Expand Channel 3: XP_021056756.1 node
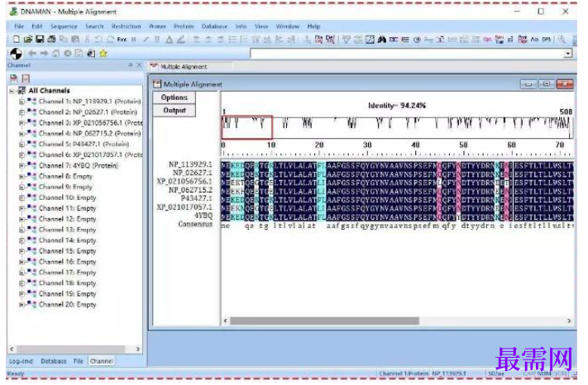588x385 pixels. [x=22, y=123]
